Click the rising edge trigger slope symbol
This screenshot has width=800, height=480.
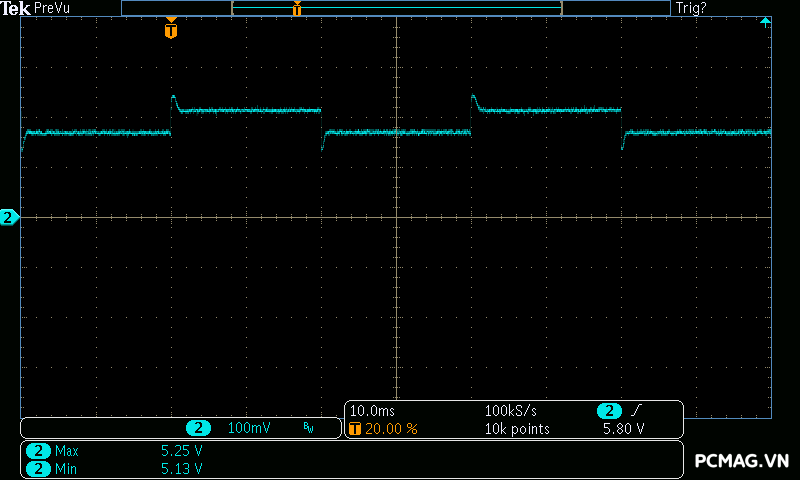pos(636,411)
